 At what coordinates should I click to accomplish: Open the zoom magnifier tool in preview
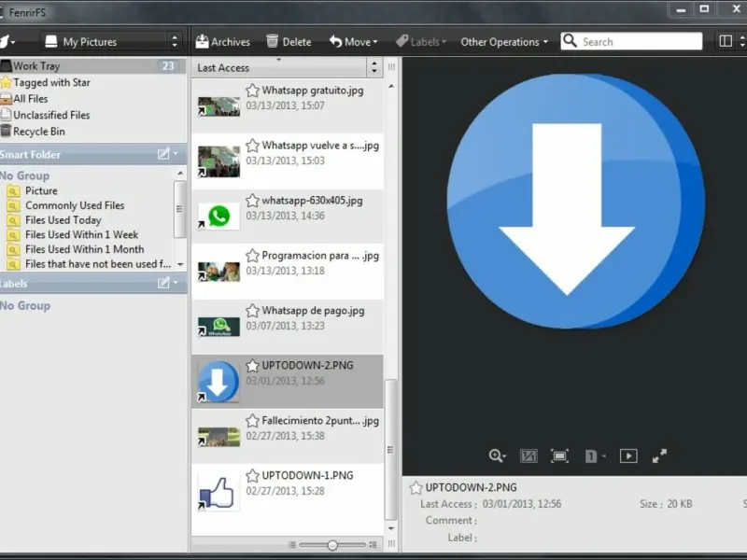(497, 456)
